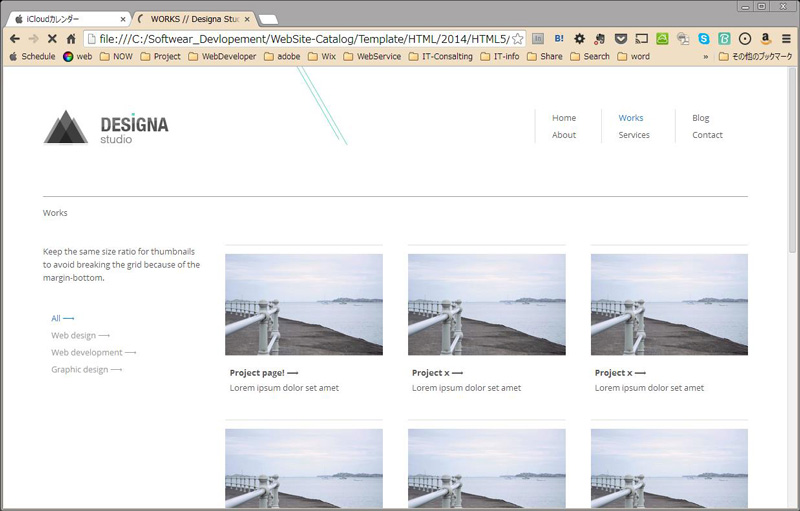Click the green cloud extension icon
The height and width of the screenshot is (511, 800).
coord(662,38)
